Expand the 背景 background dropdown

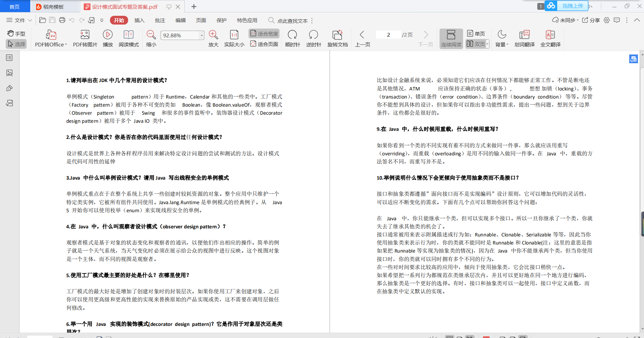[x=507, y=44]
